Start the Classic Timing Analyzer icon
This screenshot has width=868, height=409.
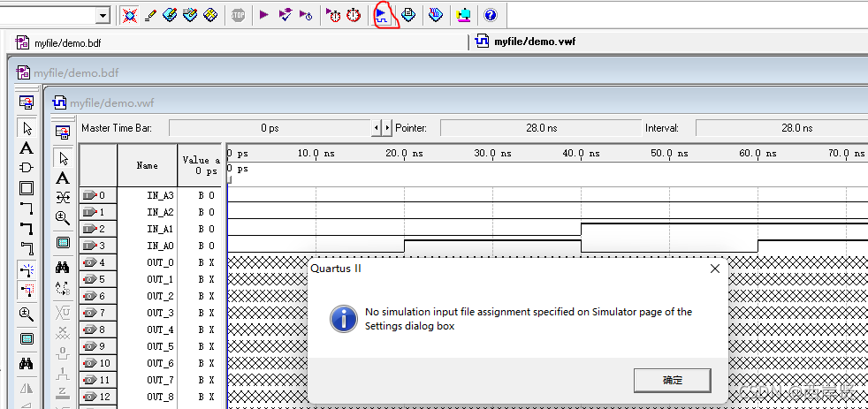pos(306,15)
